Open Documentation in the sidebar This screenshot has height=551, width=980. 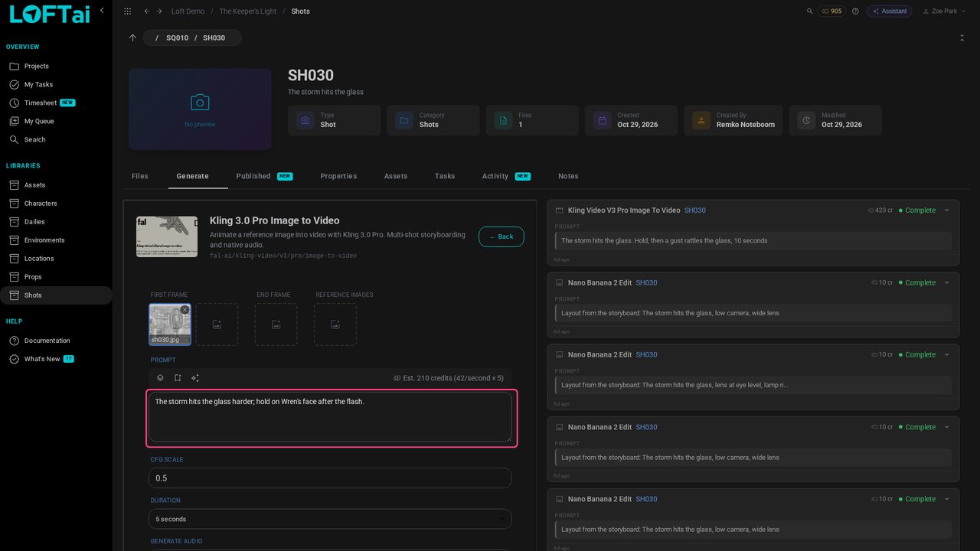point(56,341)
